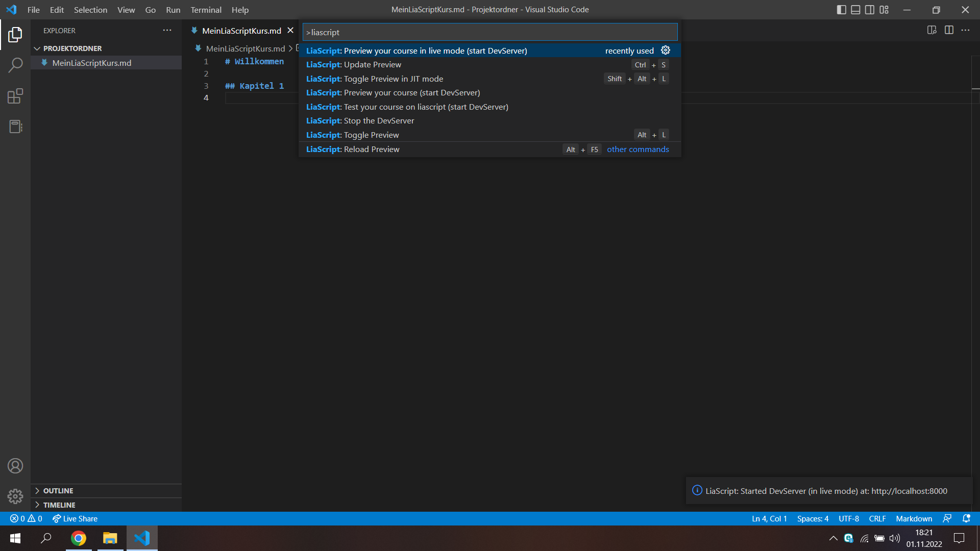Click the '# Willkommen' heading line
The width and height of the screenshot is (980, 551).
(254, 61)
